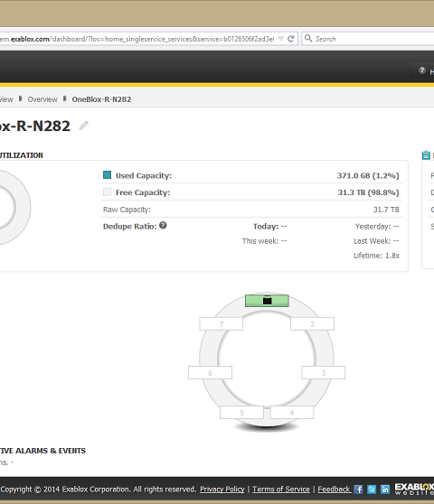This screenshot has width=434, height=504.
Task: Open the Facebook icon in footer
Action: 358,490
